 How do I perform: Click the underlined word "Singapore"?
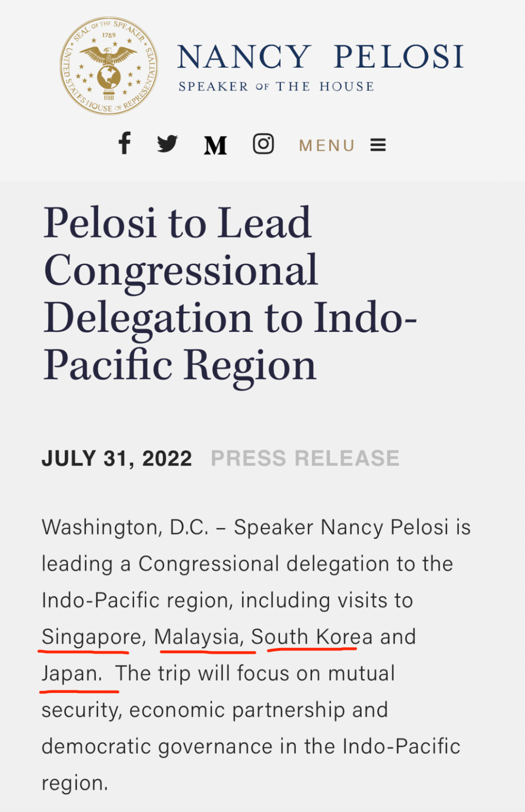pos(91,637)
